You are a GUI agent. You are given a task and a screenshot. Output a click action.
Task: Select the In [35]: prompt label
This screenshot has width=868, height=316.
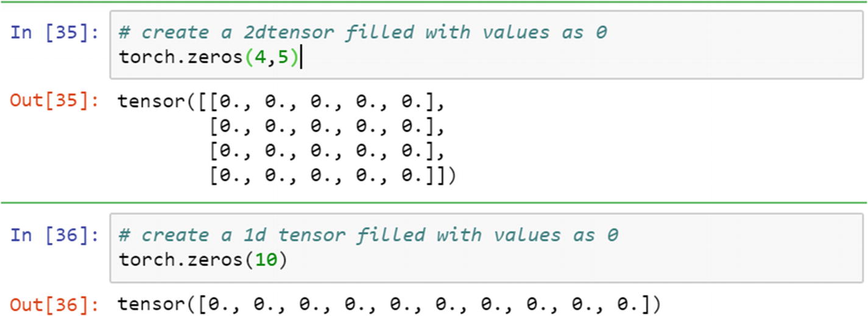click(x=54, y=33)
